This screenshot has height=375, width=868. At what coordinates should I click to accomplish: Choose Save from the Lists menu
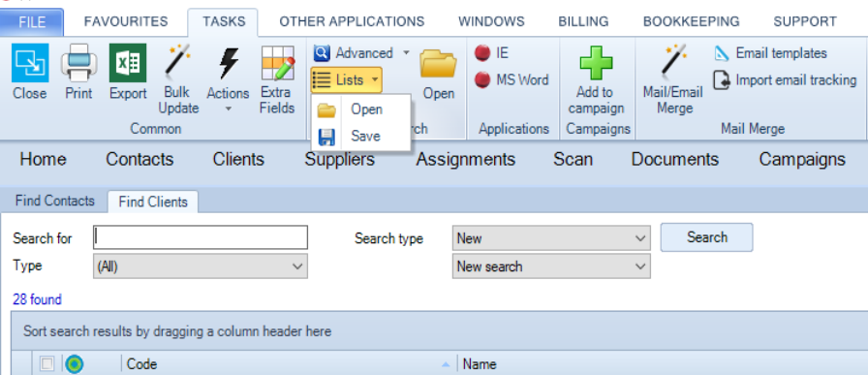[x=361, y=137]
